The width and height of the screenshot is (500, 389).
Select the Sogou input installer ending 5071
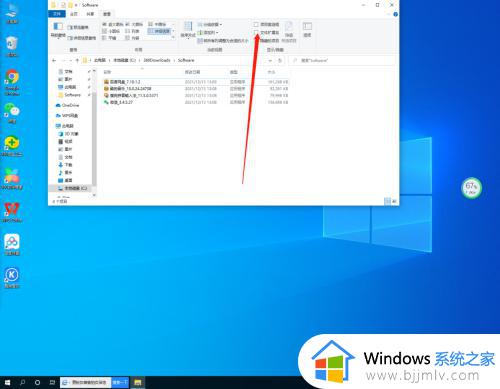[195, 95]
